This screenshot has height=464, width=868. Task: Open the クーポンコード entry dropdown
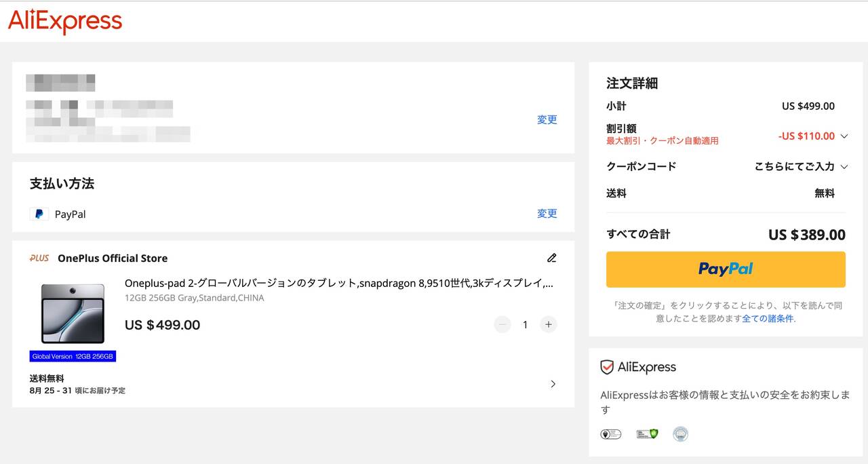(x=844, y=167)
